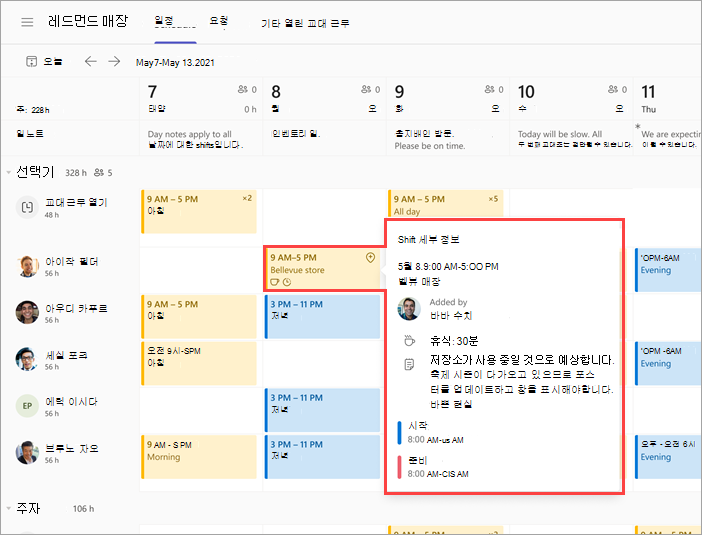Click the 벨뷰 매장 location text
The image size is (702, 535).
(x=419, y=281)
